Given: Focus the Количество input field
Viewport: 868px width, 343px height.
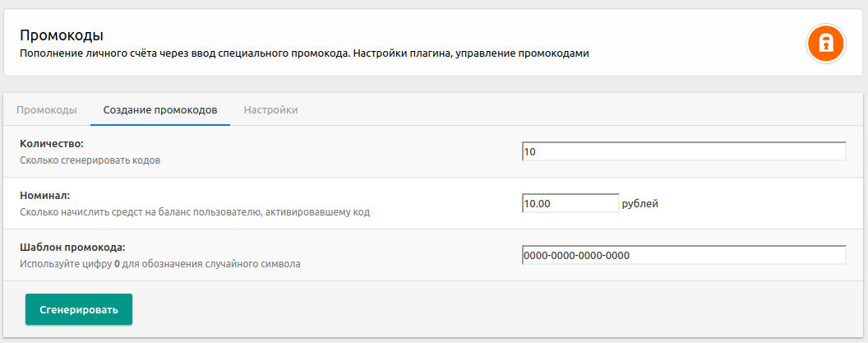Looking at the screenshot, I should click(x=683, y=152).
